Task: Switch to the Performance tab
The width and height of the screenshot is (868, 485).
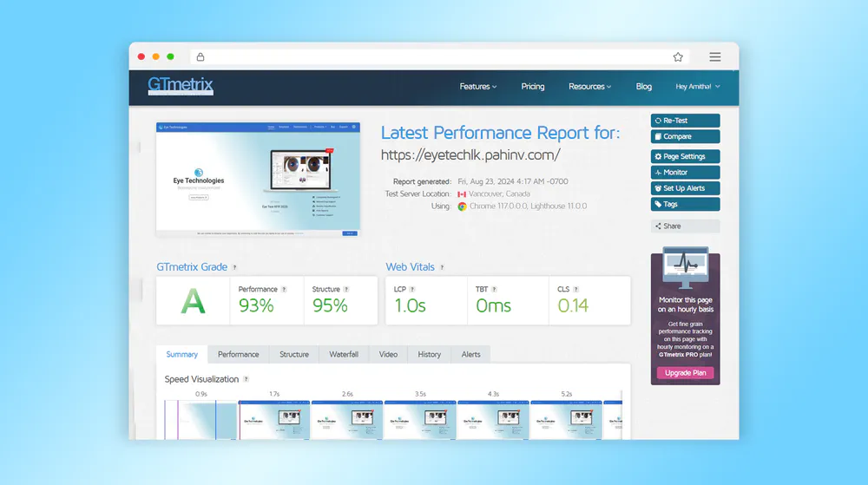Action: [238, 355]
